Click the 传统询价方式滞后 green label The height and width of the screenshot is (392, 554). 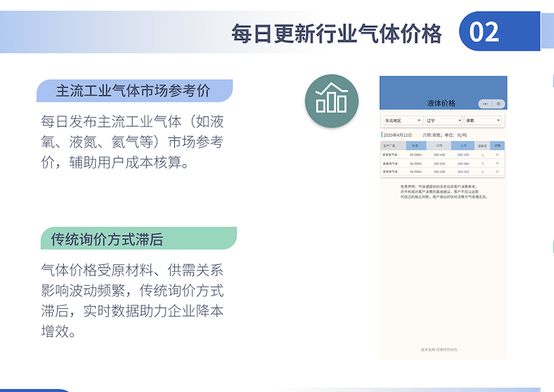click(x=139, y=238)
